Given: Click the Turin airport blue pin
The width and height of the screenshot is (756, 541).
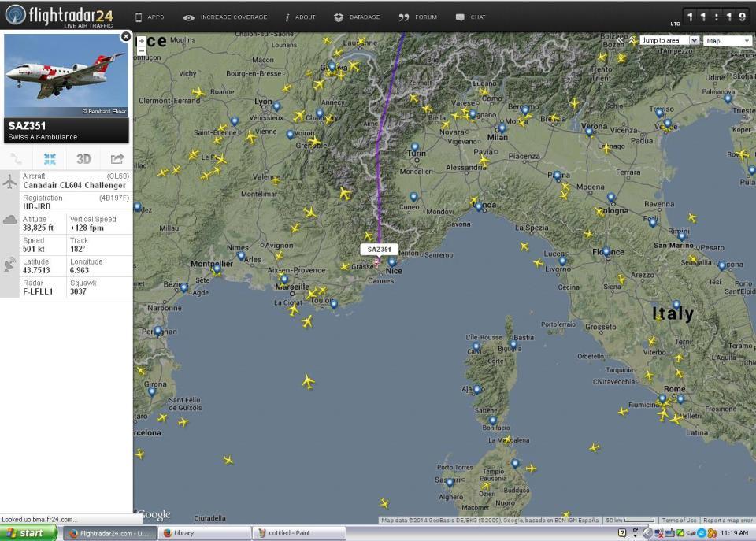Looking at the screenshot, I should (x=415, y=146).
